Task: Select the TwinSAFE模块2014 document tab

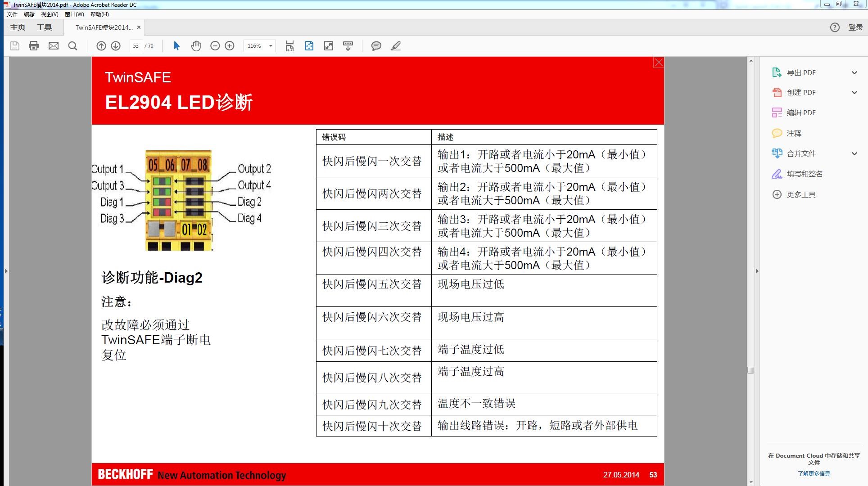Action: [x=104, y=27]
